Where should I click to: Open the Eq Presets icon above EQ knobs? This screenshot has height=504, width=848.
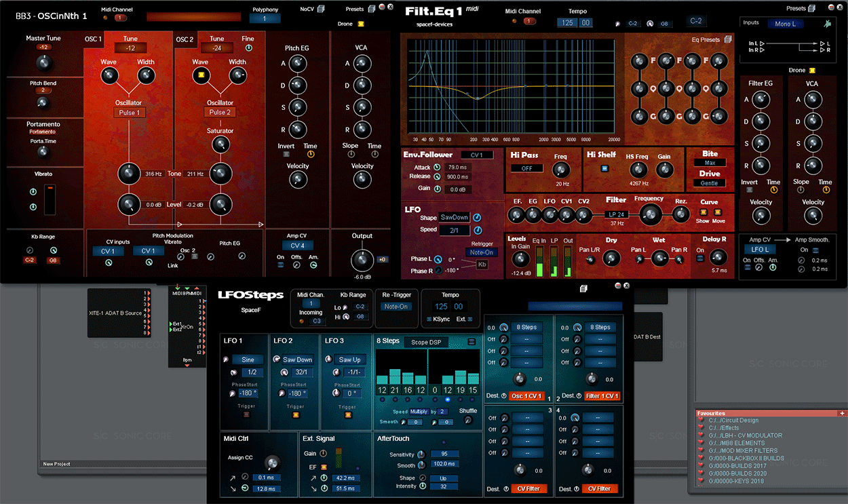click(728, 39)
